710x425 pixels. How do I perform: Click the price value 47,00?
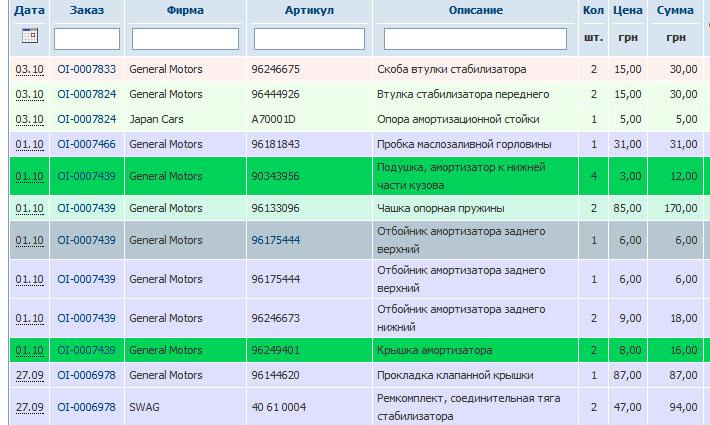[x=628, y=407]
